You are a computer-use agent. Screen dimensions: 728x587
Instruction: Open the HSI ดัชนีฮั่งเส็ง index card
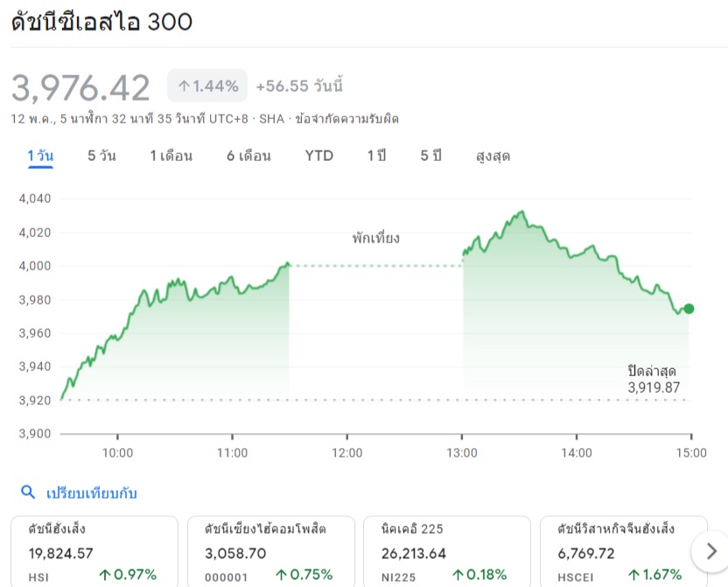(94, 551)
